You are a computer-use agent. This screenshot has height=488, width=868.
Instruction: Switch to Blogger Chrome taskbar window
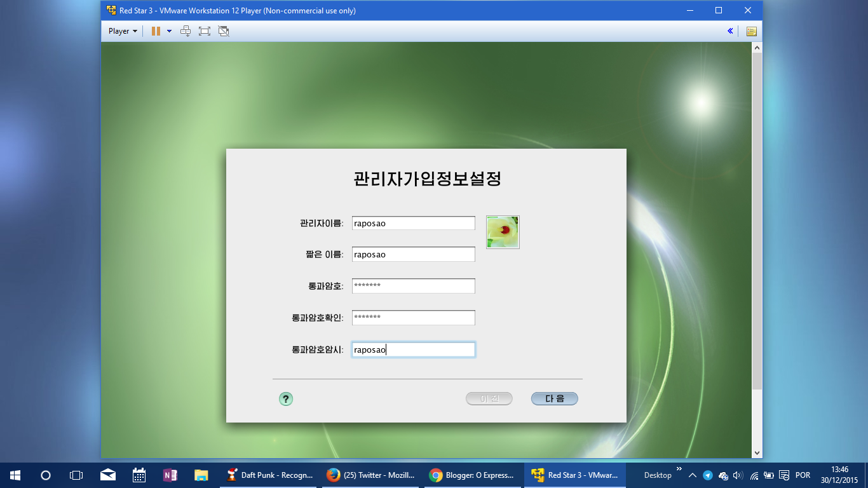[472, 475]
